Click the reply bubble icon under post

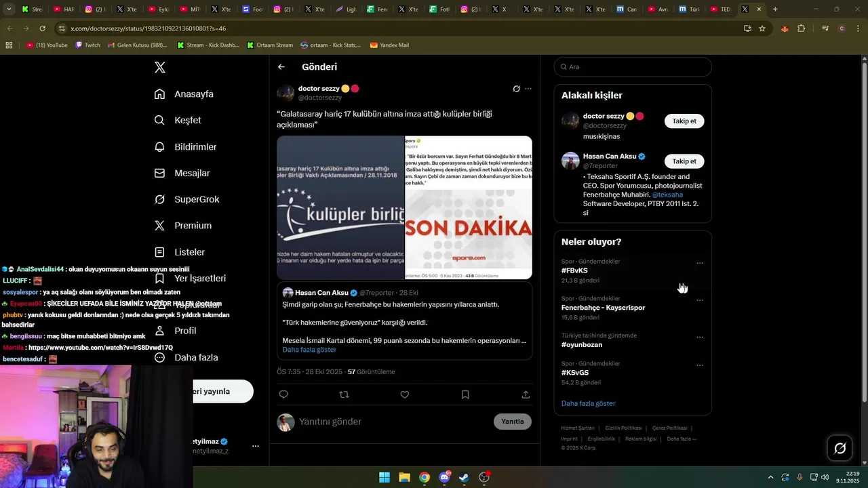point(283,394)
